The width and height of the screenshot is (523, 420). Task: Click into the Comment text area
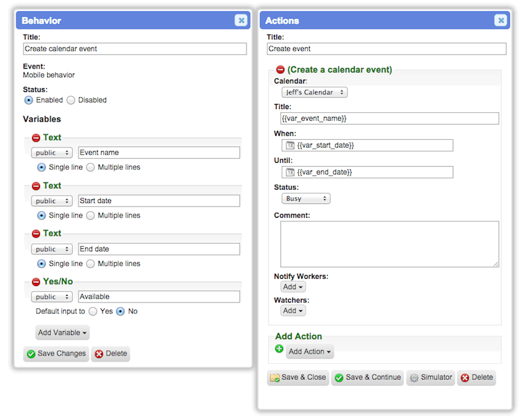coord(390,244)
